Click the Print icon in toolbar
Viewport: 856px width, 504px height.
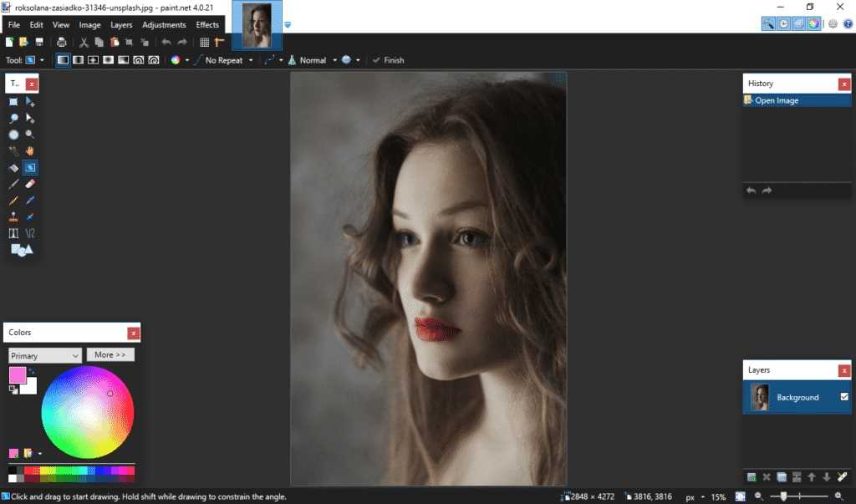point(62,42)
